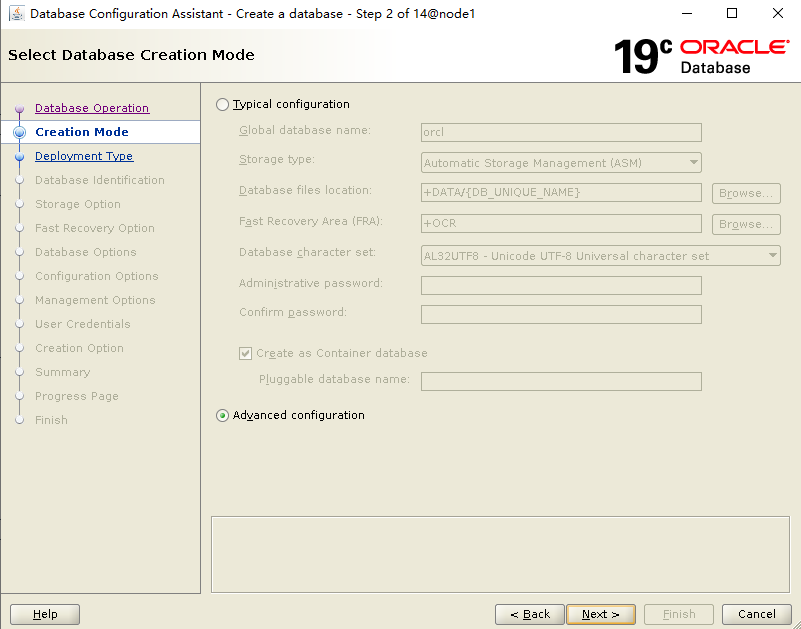
Task: Click the User Credentials step
Action: point(83,324)
